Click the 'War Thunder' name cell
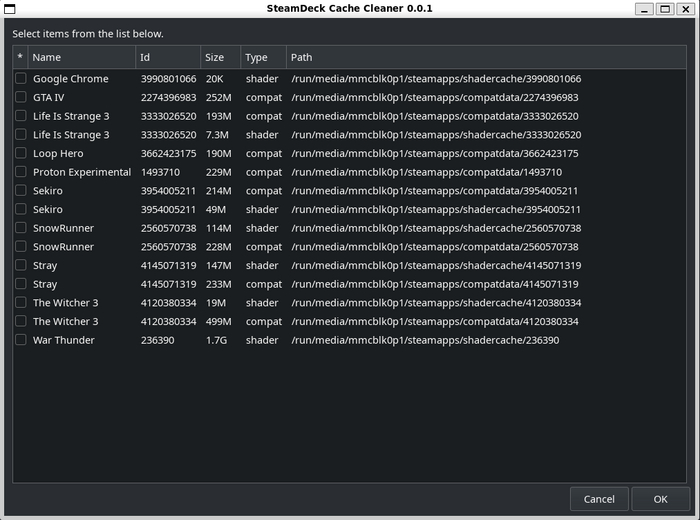The image size is (700, 520). [x=64, y=340]
